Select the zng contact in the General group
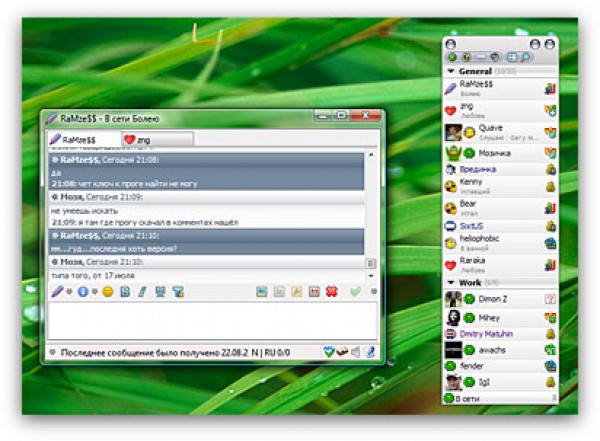The width and height of the screenshot is (600, 441). click(500, 111)
